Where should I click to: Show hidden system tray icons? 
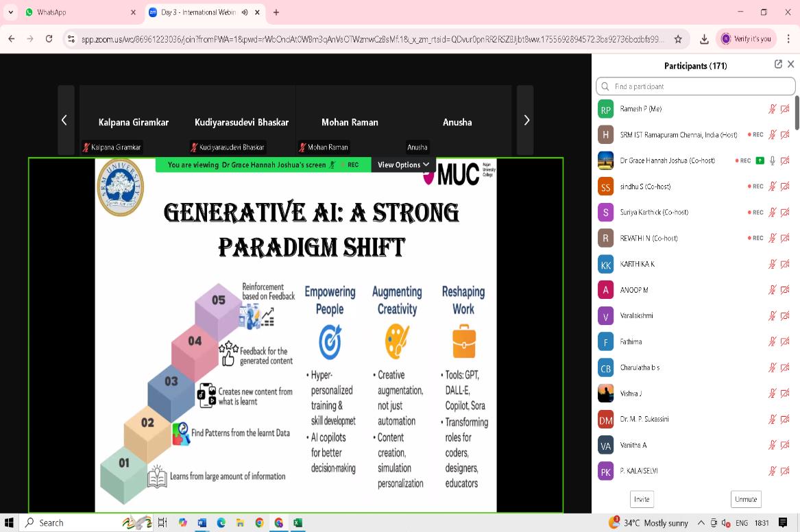(701, 523)
